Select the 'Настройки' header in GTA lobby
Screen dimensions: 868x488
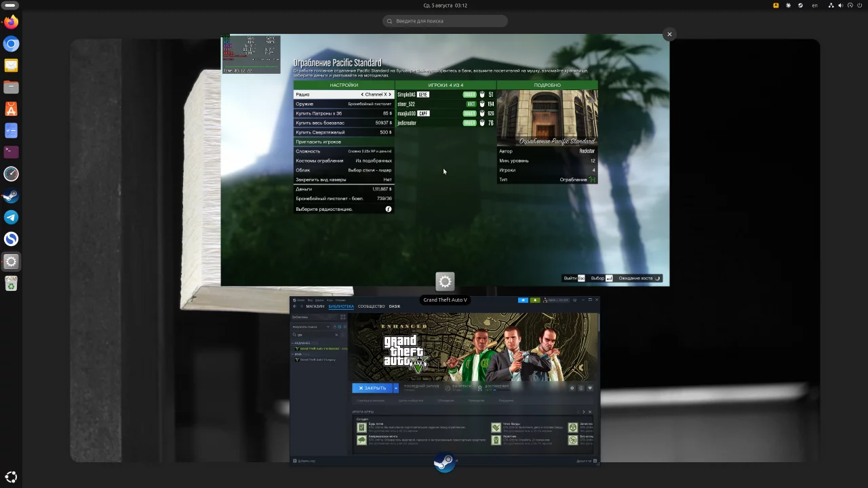click(x=344, y=85)
